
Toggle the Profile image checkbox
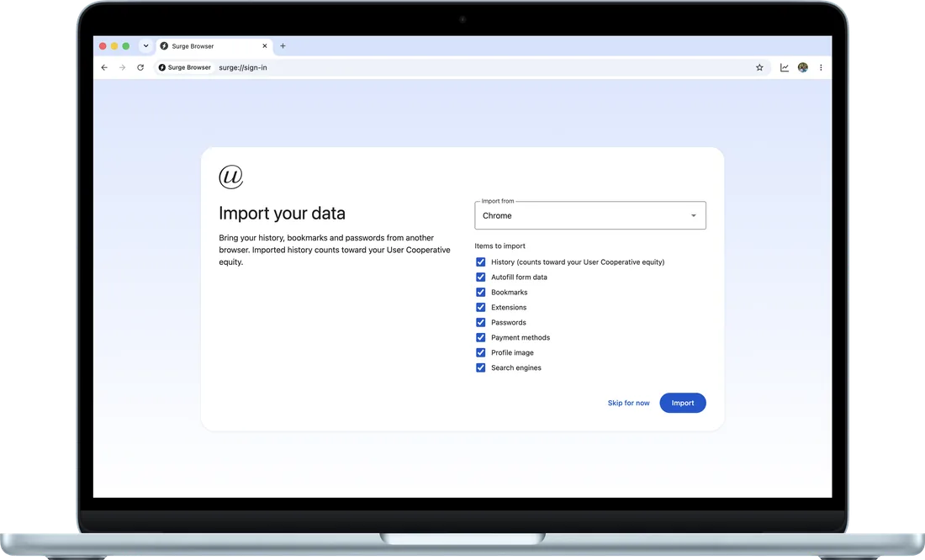(x=480, y=353)
